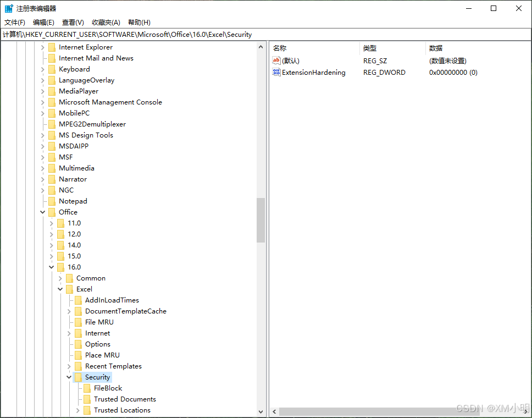
Task: Click the File MRU folder icon
Action: coord(79,322)
